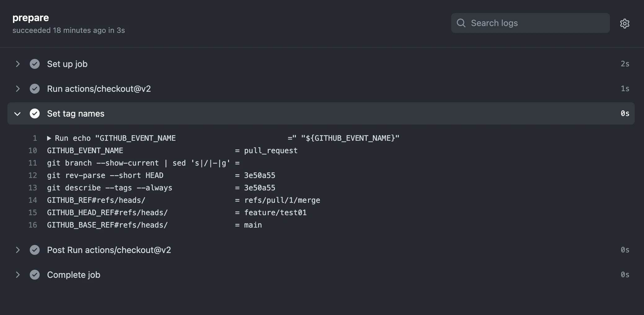Expand the Complete job step chevron

[18, 275]
